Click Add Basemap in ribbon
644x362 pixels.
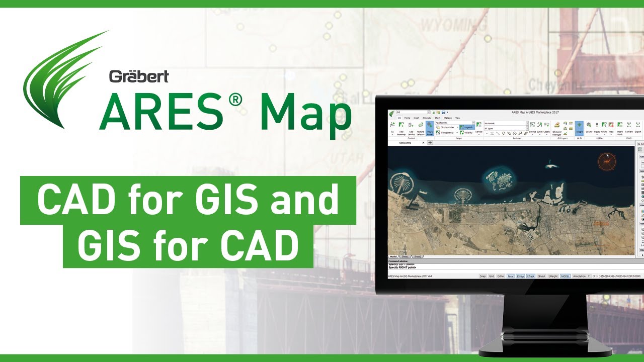tap(401, 128)
